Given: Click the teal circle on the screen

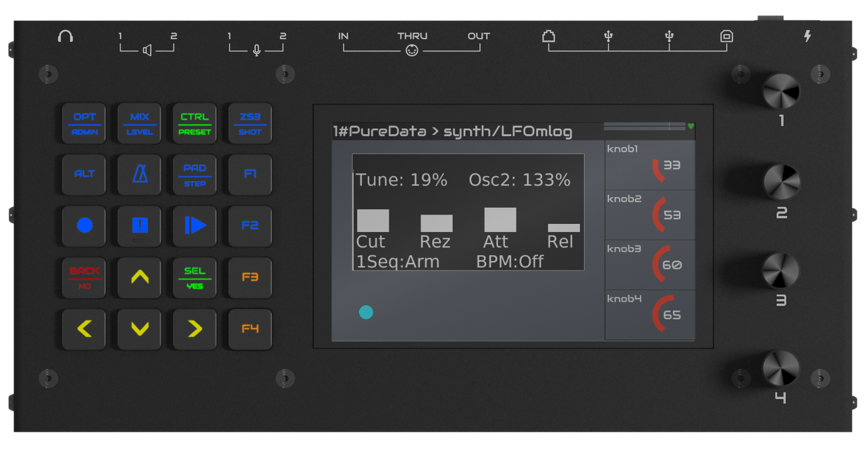Looking at the screenshot, I should pos(366,312).
